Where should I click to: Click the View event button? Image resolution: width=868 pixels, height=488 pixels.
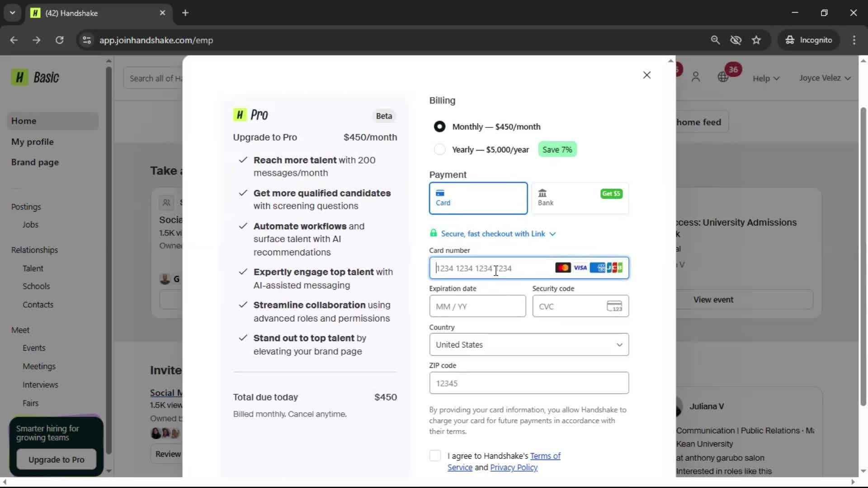[713, 300]
